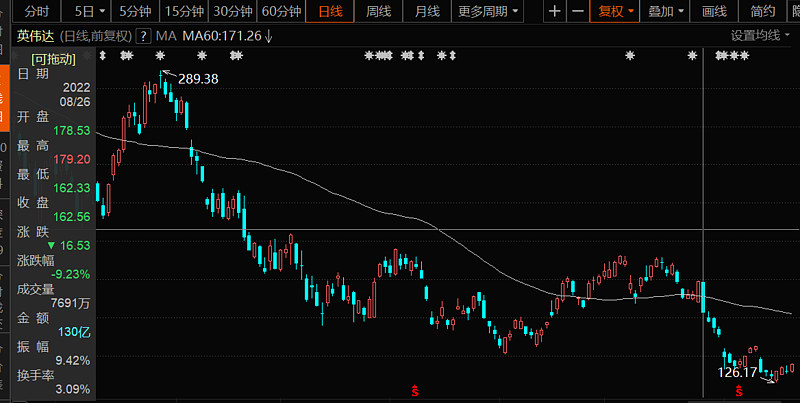Switch to 周线 weekly tab
This screenshot has width=800, height=403.
click(x=379, y=11)
